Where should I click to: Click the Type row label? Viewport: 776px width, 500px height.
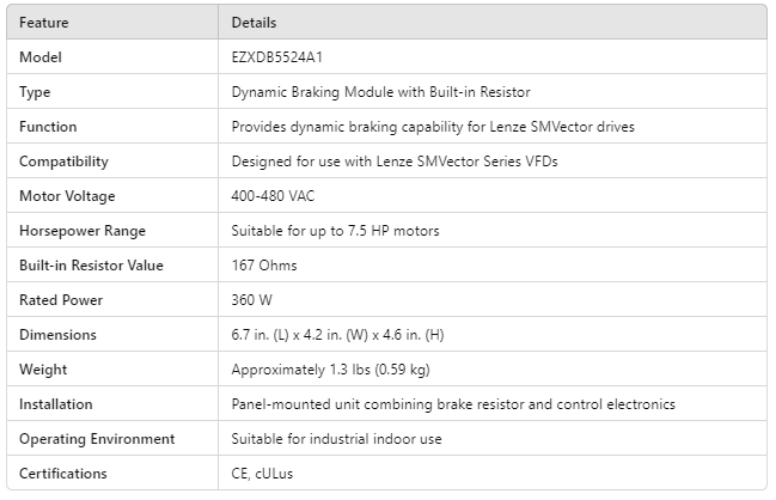pos(35,92)
